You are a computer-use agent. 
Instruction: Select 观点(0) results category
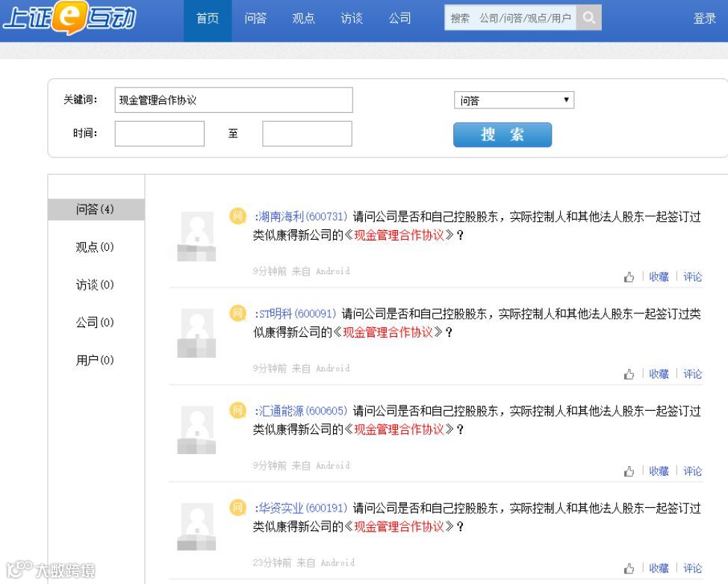point(95,247)
